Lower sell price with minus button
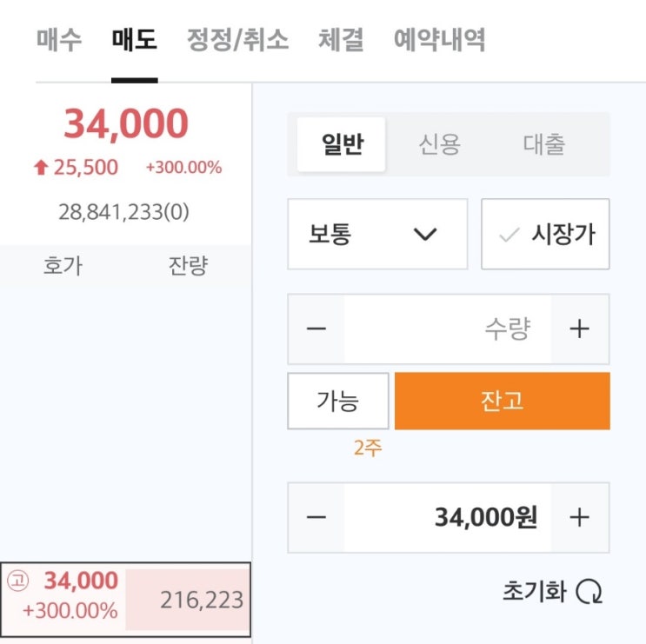 [316, 517]
